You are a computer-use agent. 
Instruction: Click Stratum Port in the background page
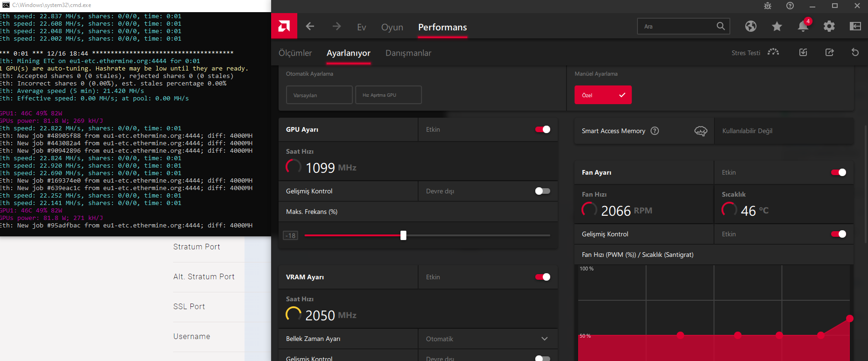click(196, 247)
